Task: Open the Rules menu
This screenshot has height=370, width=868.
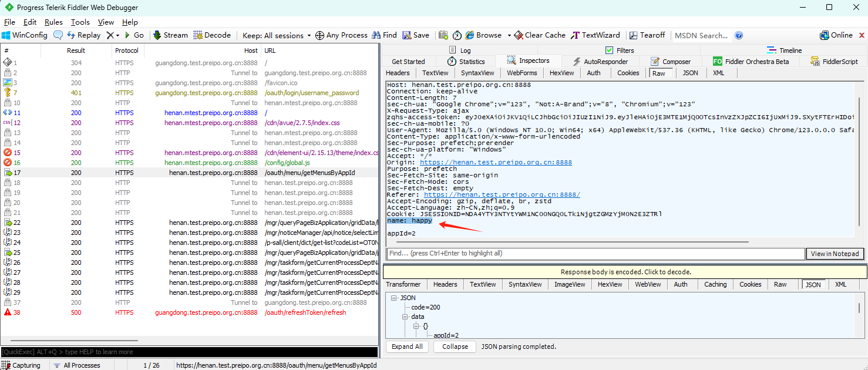Action: [x=53, y=22]
